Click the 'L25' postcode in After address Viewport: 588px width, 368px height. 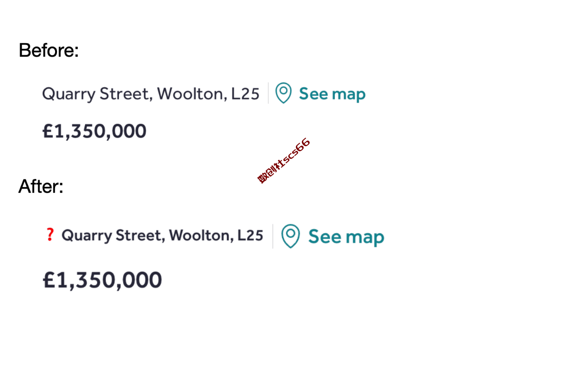click(x=250, y=235)
